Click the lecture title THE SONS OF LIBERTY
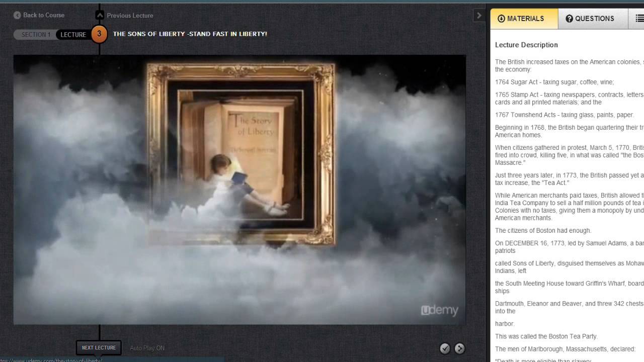644x362 pixels. click(x=190, y=34)
